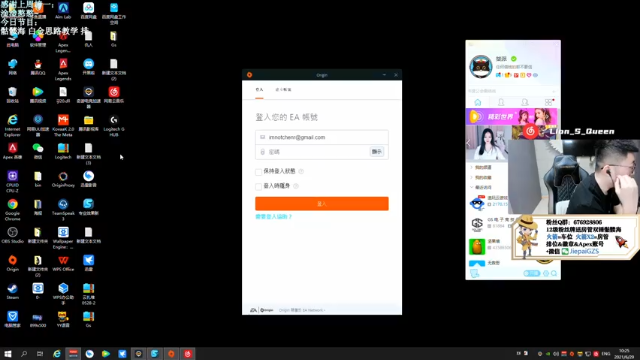
Task: Open the OriginProxy desktop shortcut
Action: (63, 179)
